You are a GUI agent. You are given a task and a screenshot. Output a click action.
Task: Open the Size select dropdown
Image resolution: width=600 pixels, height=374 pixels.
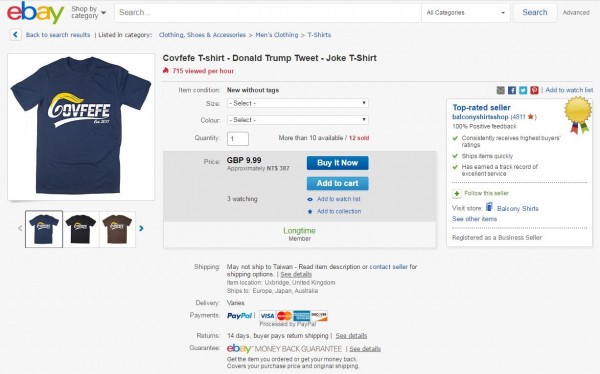click(x=298, y=103)
